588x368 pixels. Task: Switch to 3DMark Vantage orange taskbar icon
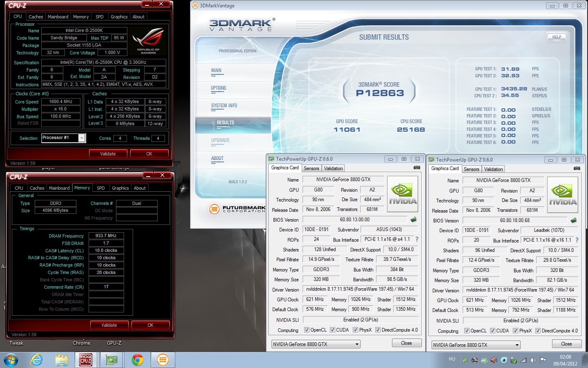pos(163,360)
